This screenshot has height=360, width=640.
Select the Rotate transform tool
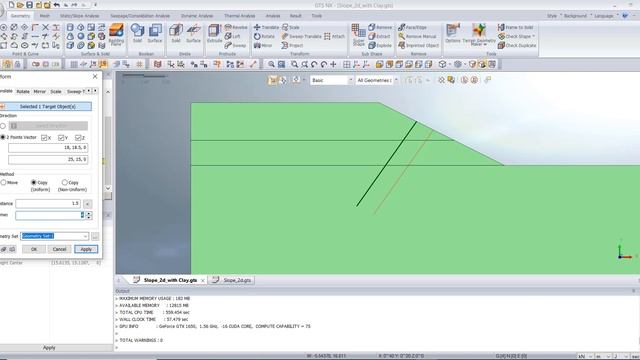(264, 36)
